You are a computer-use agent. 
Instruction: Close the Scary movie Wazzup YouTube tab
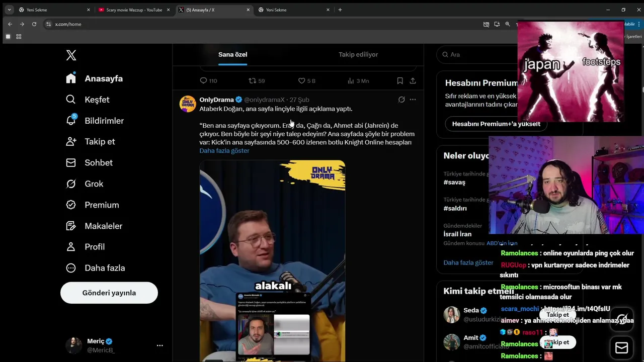(168, 10)
